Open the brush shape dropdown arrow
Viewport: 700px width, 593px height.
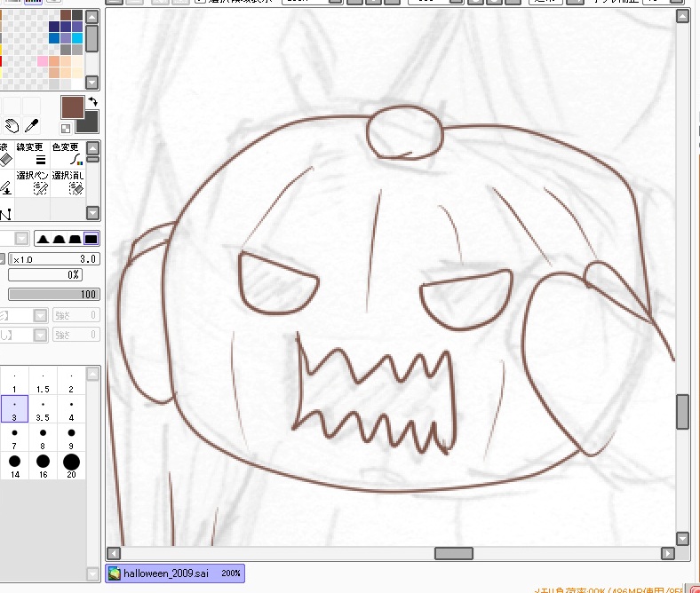(x=40, y=315)
